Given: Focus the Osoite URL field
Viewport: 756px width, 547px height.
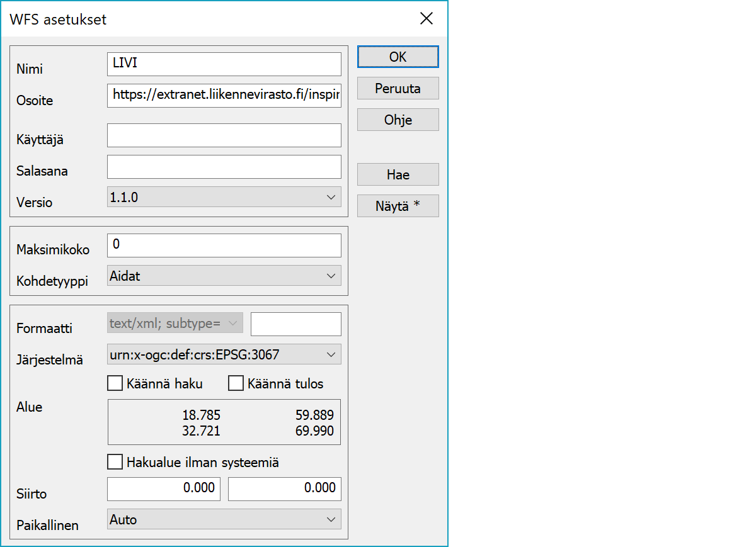Looking at the screenshot, I should 224,95.
